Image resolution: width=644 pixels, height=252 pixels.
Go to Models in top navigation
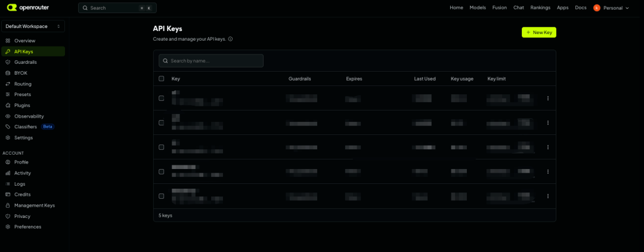[x=478, y=8]
